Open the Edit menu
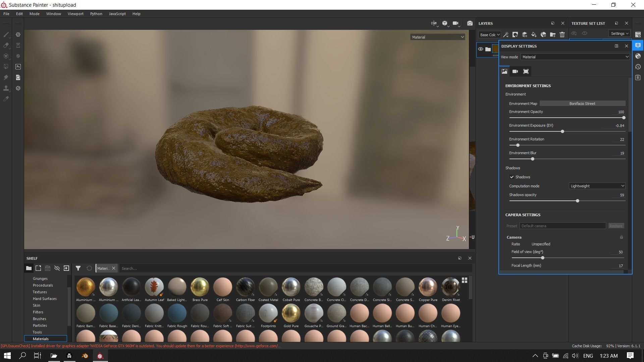Image resolution: width=644 pixels, height=362 pixels. coord(19,14)
